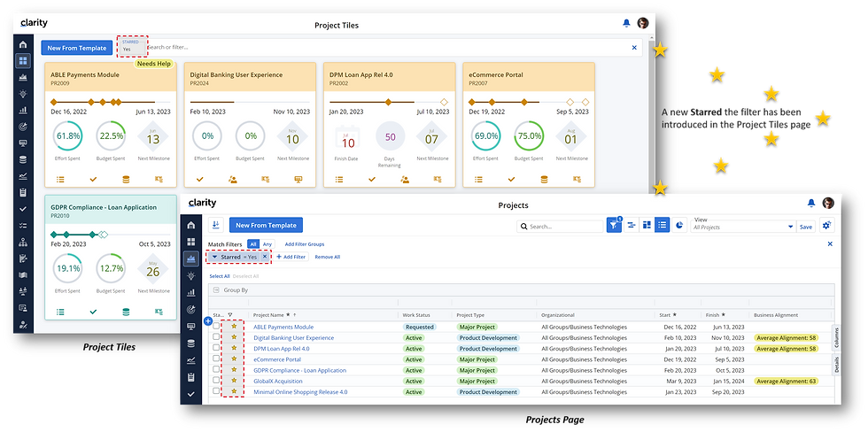Viewport: 868px width, 432px height.
Task: Expand the Starred = Yes filter chip
Action: [x=214, y=257]
